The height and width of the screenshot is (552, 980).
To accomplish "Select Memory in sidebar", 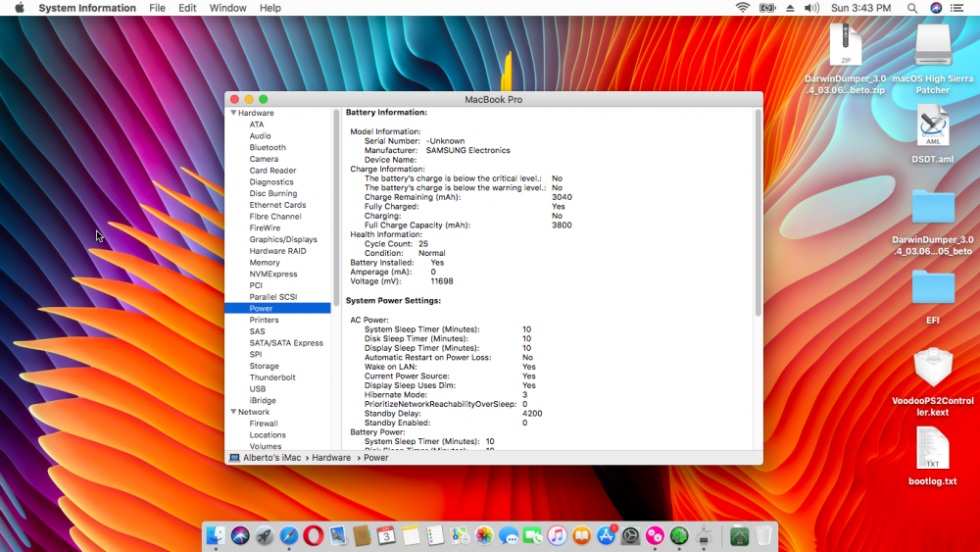I will coord(265,263).
